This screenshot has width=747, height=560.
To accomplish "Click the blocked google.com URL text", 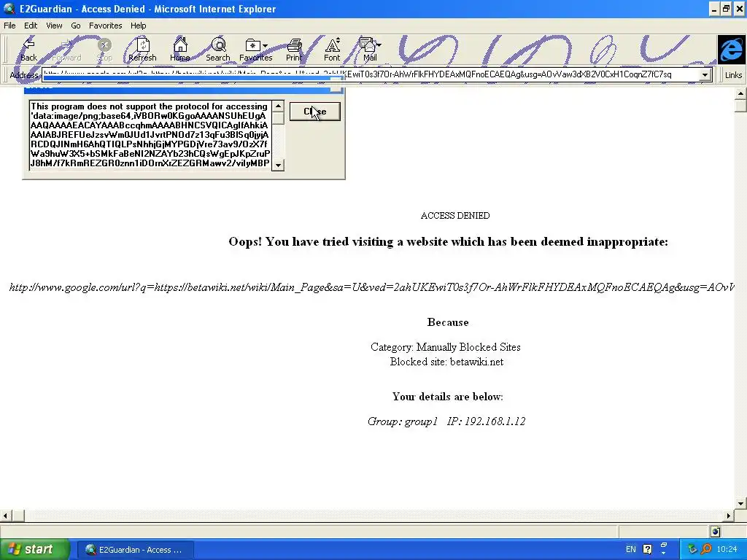I will pyautogui.click(x=371, y=287).
